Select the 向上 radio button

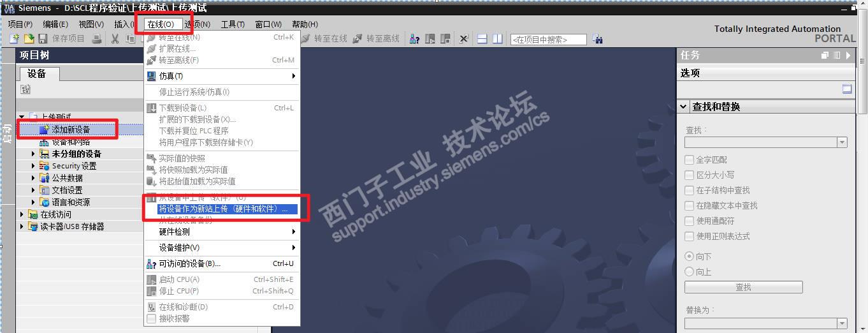[x=689, y=272]
